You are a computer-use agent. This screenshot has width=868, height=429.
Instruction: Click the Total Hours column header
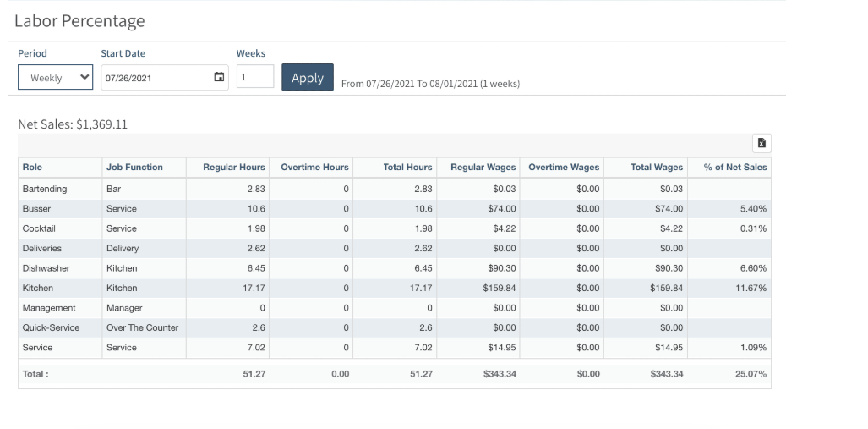click(x=407, y=168)
